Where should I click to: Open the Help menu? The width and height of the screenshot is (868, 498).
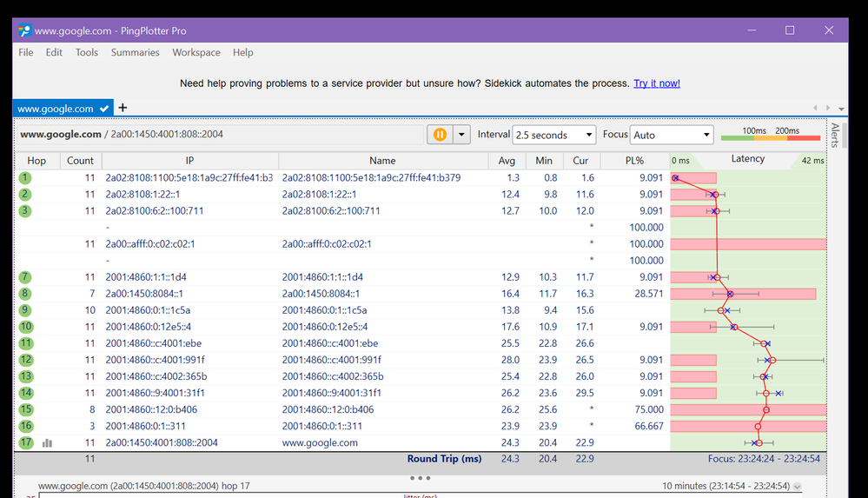click(242, 53)
